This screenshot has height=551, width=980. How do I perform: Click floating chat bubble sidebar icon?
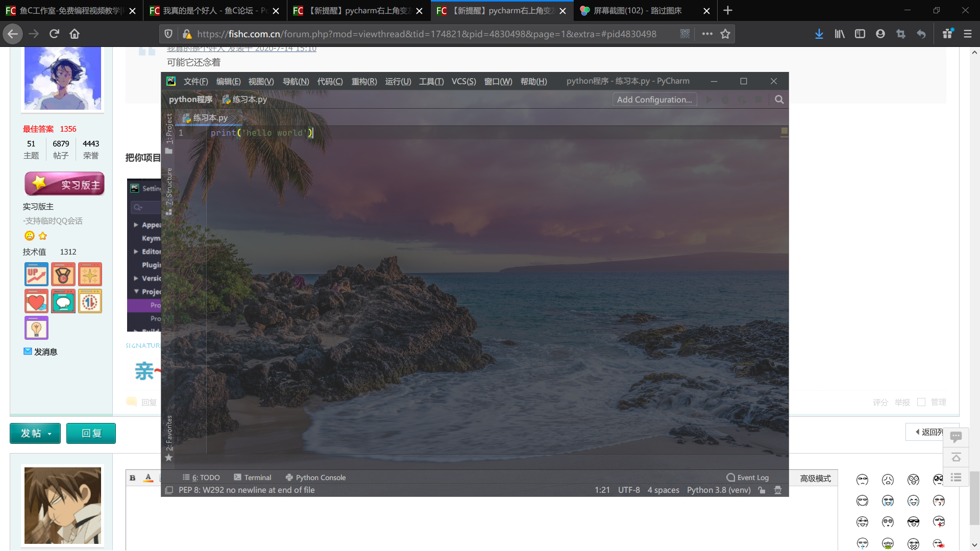click(956, 437)
